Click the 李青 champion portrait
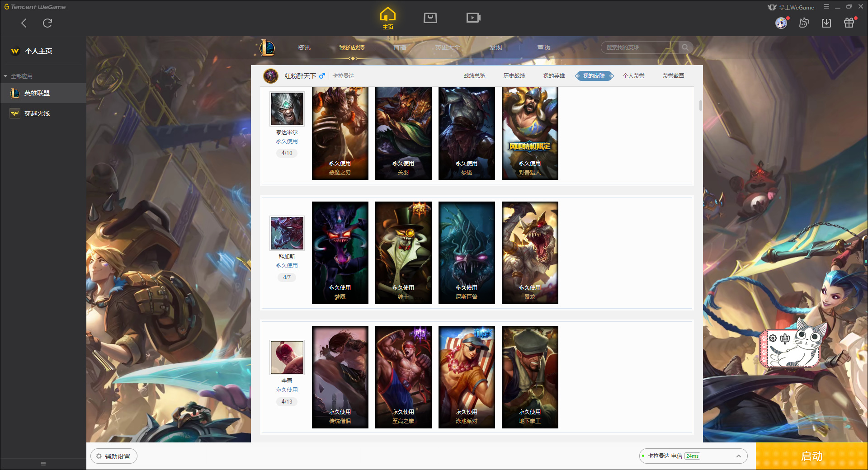The height and width of the screenshot is (470, 868). [287, 357]
